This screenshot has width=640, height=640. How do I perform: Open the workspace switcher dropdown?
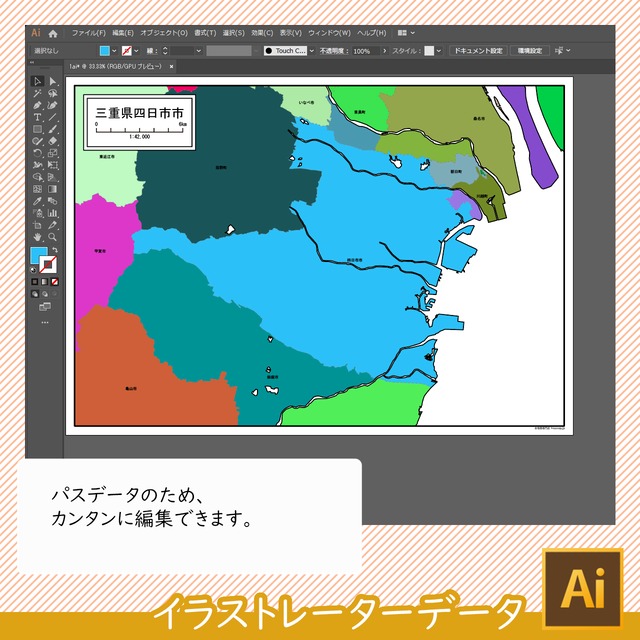(x=406, y=33)
